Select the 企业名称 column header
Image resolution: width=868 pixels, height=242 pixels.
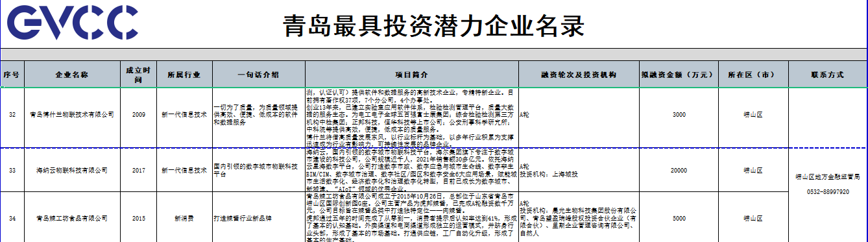tap(71, 75)
